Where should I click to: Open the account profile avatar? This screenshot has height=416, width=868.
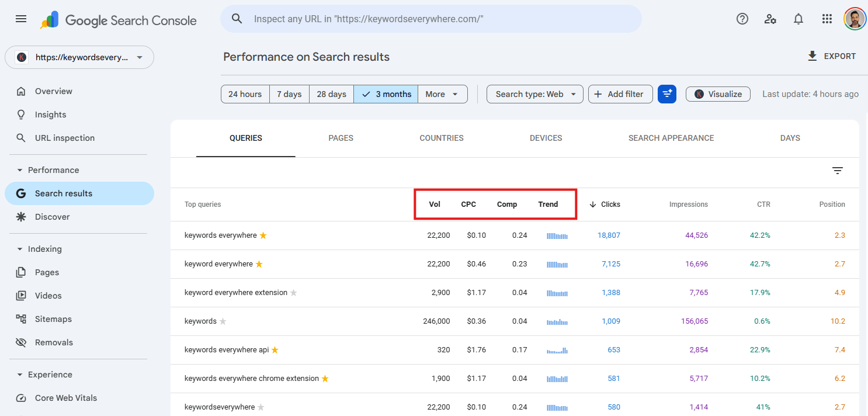pyautogui.click(x=855, y=19)
